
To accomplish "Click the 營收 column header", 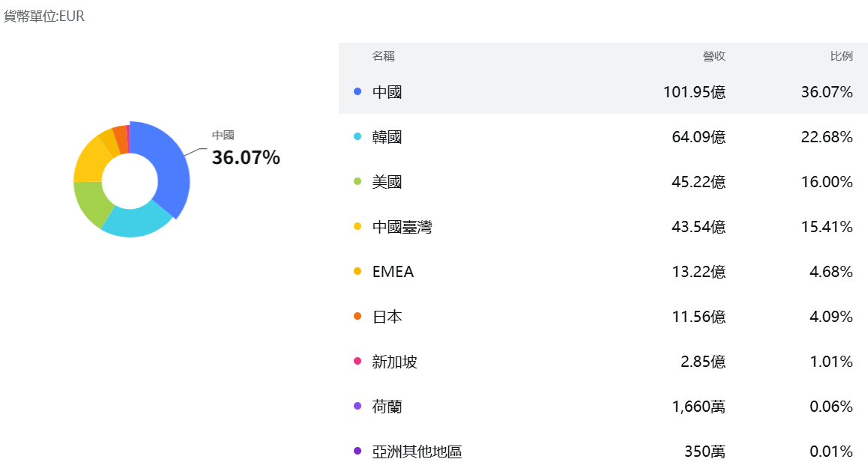I will (x=714, y=56).
